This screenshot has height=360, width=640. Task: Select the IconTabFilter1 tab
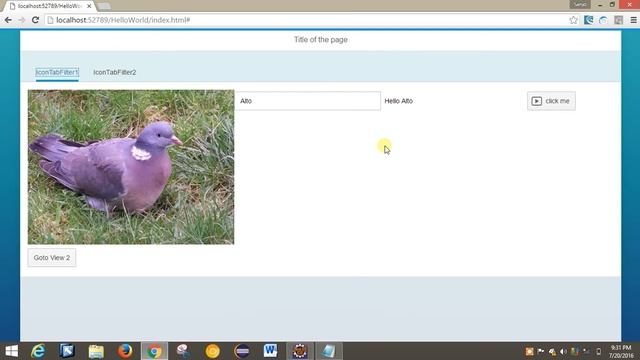pyautogui.click(x=57, y=72)
